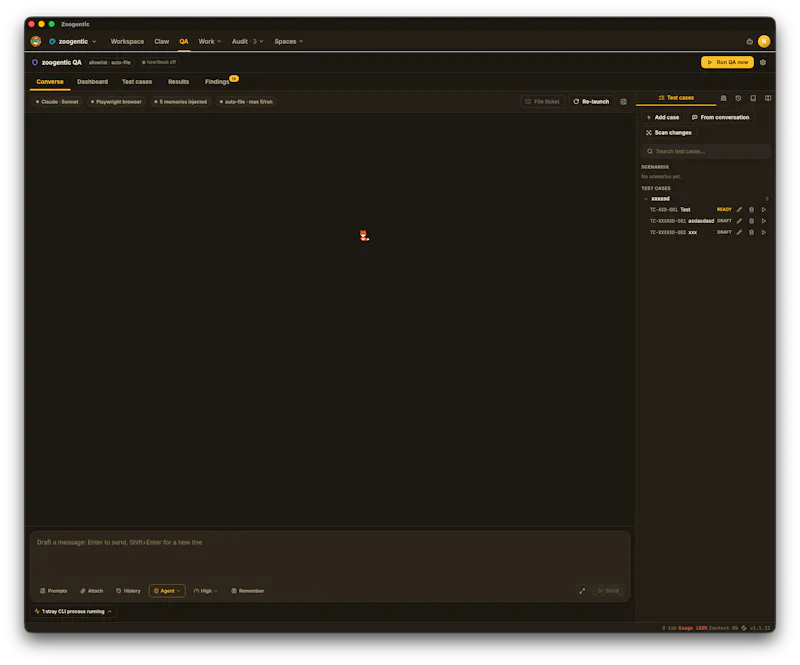Edit test case TC-ASD-001 pencil icon
Image resolution: width=800 pixels, height=665 pixels.
739,210
